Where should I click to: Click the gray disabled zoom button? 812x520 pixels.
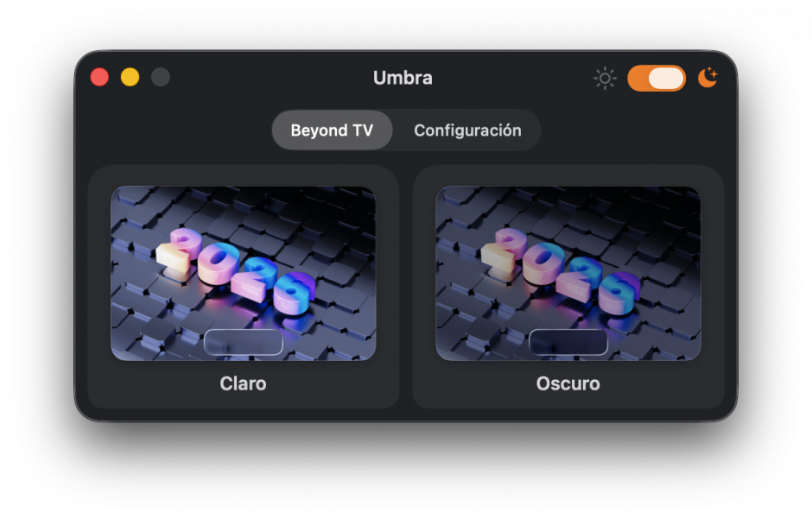pos(161,77)
